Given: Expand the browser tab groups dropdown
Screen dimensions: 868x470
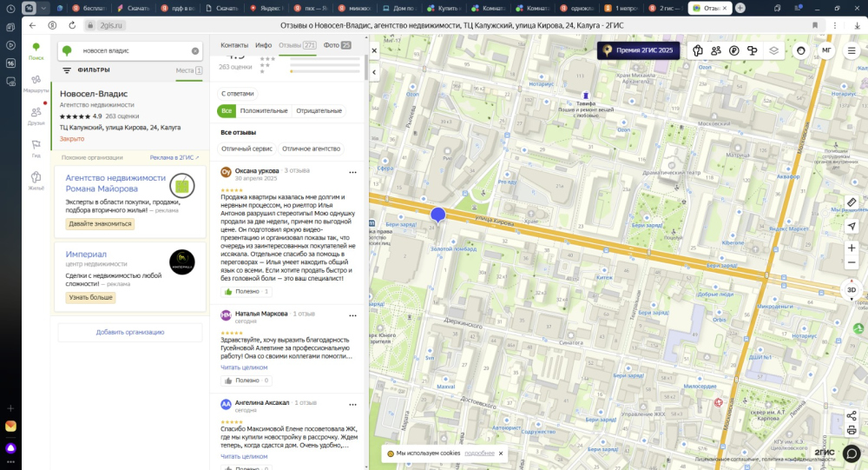Looking at the screenshot, I should pos(43,8).
